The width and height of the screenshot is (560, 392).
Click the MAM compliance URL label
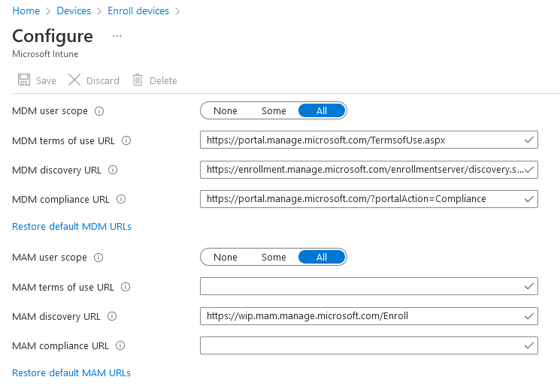coord(60,345)
